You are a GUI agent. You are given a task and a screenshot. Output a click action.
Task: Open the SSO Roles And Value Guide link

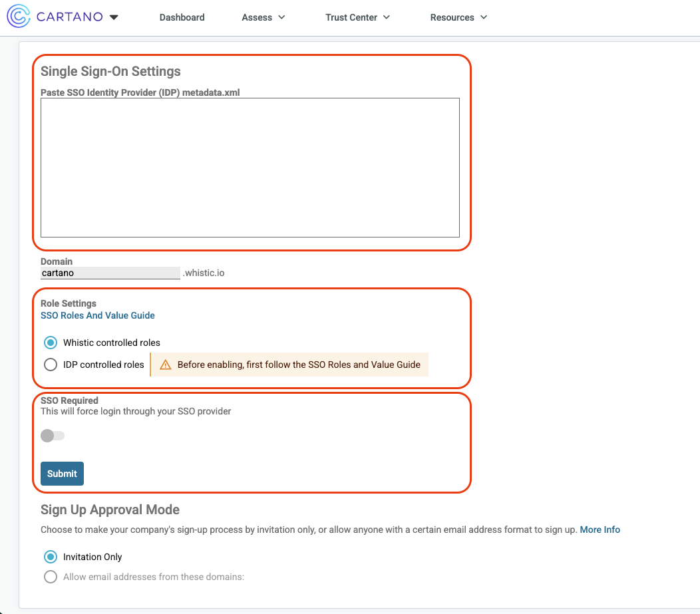click(x=98, y=315)
